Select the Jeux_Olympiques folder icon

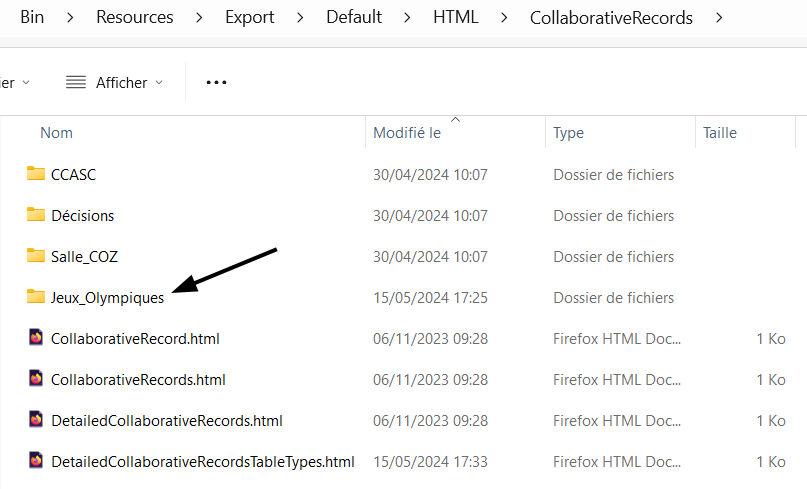[x=36, y=297]
